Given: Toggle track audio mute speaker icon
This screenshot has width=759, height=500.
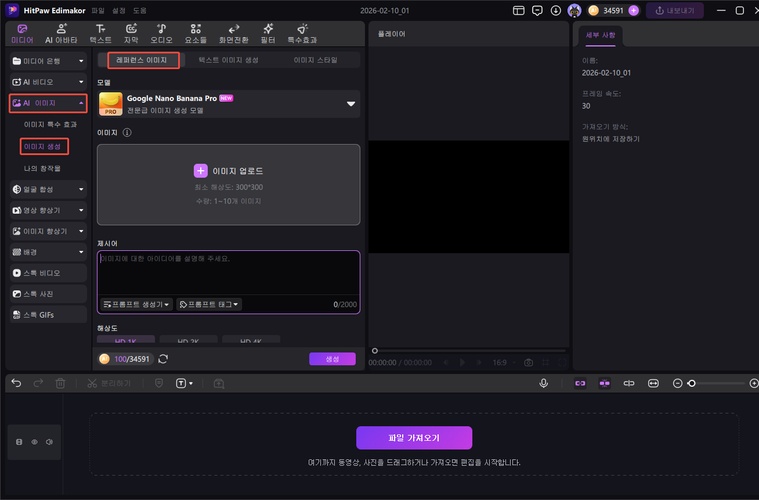Looking at the screenshot, I should coord(49,442).
